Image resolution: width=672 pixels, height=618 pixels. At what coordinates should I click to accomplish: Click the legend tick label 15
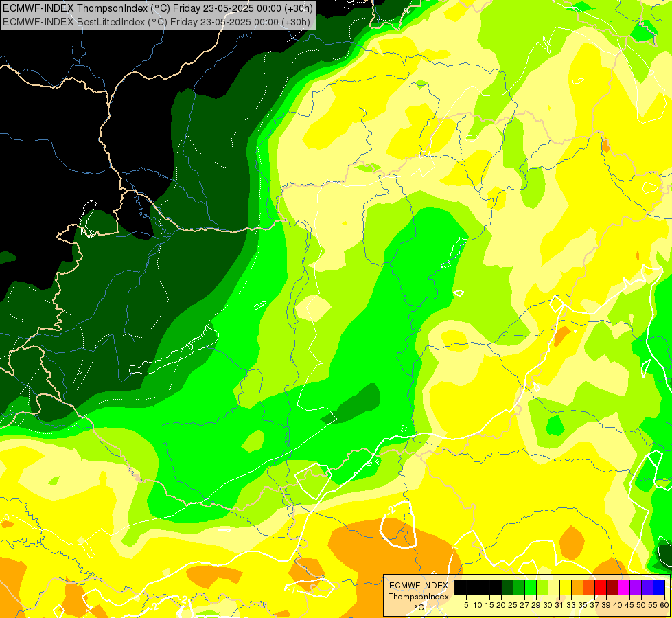click(489, 605)
